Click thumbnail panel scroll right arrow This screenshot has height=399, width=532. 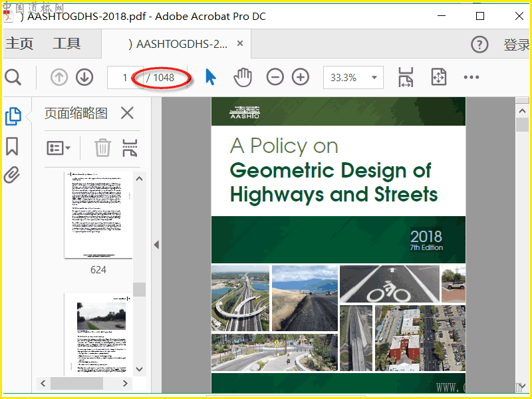[x=125, y=384]
